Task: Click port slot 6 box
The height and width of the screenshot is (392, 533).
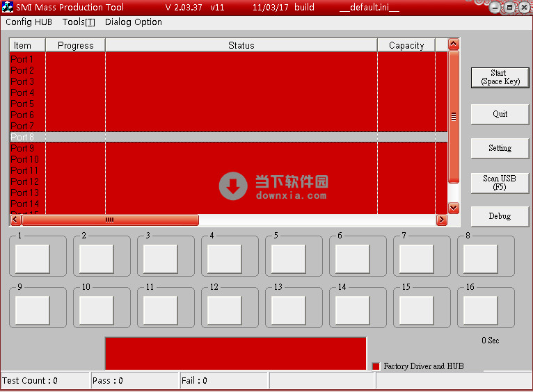Action: [x=353, y=259]
